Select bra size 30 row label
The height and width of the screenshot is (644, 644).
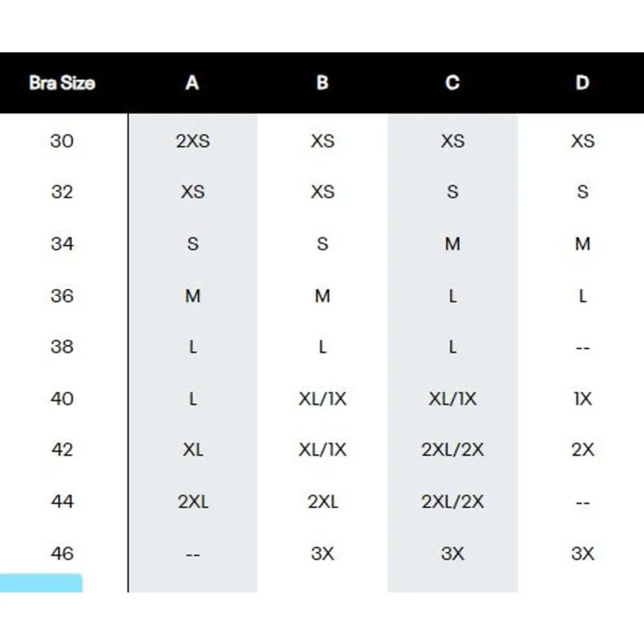point(62,141)
